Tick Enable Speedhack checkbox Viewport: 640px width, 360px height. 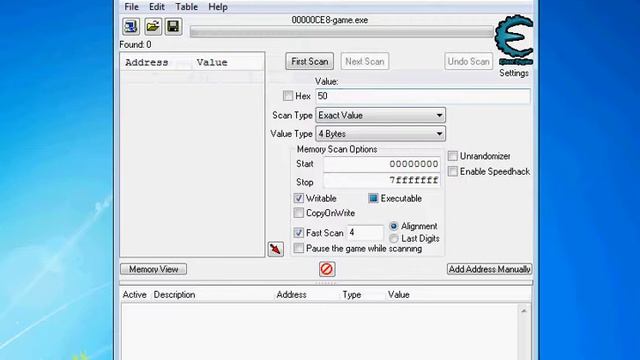click(x=453, y=171)
